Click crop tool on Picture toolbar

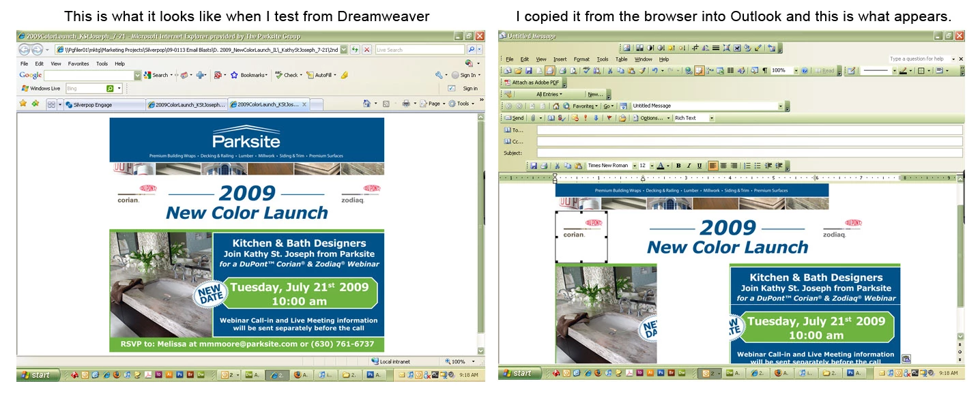[x=694, y=48]
